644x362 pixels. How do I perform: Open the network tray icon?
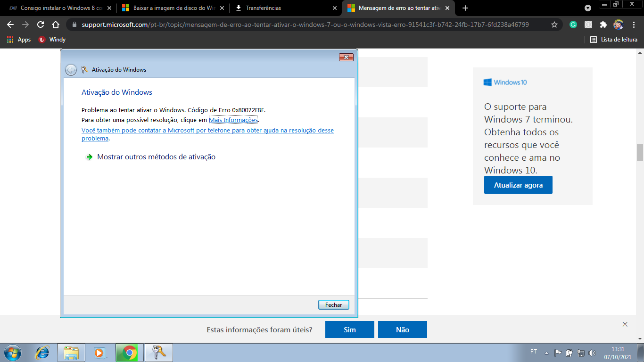tap(581, 353)
